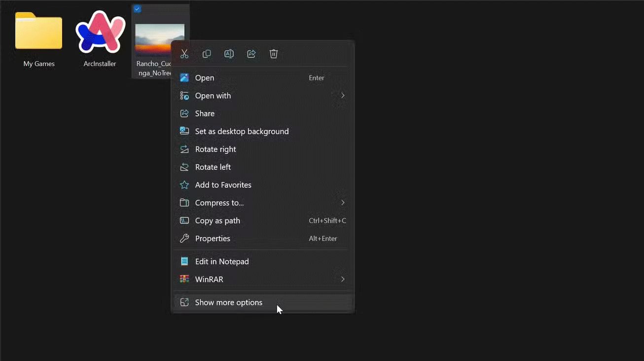Open file Properties
644x361 pixels.
pyautogui.click(x=213, y=239)
